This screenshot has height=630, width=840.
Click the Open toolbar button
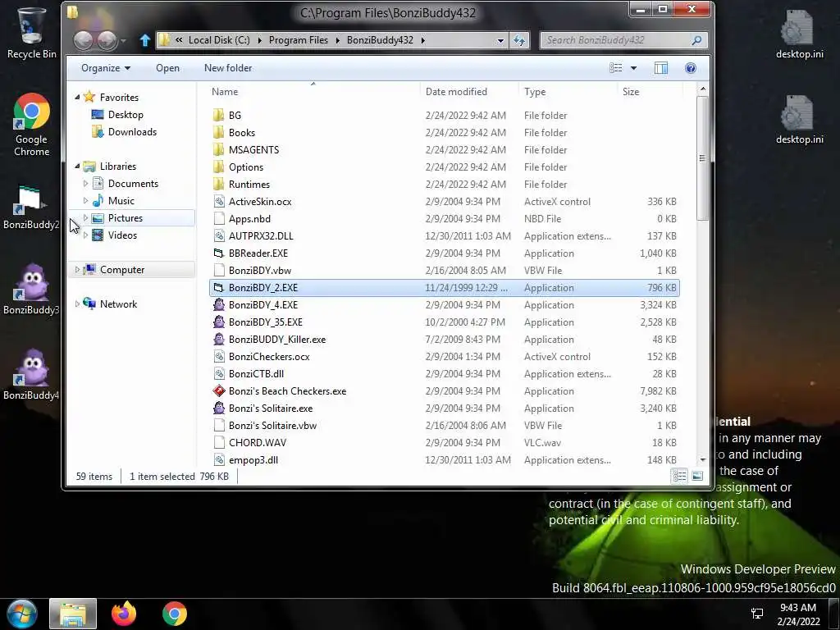click(x=167, y=68)
